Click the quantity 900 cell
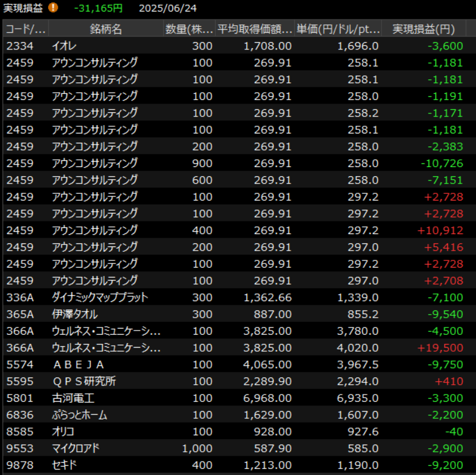This screenshot has height=475, width=476. pyautogui.click(x=202, y=163)
